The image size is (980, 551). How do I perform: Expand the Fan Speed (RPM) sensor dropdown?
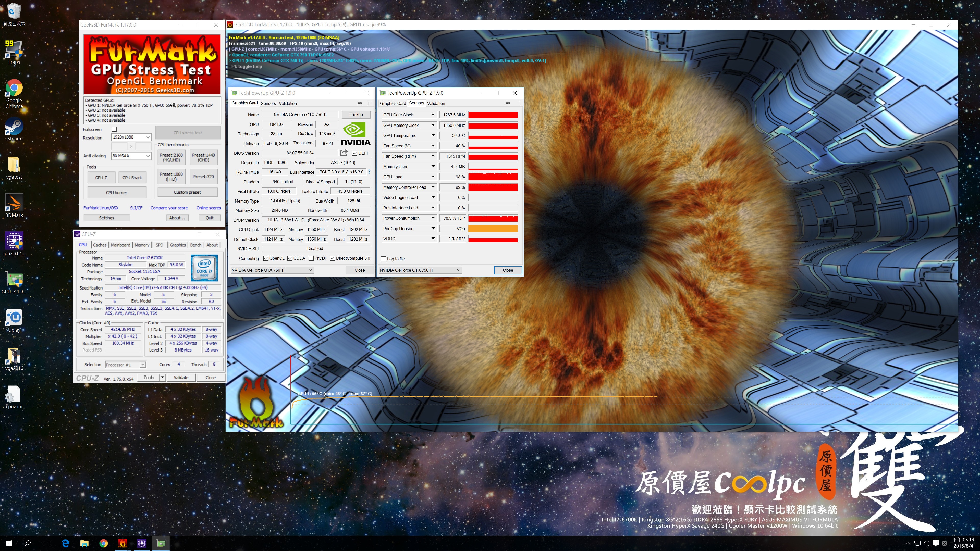(433, 156)
